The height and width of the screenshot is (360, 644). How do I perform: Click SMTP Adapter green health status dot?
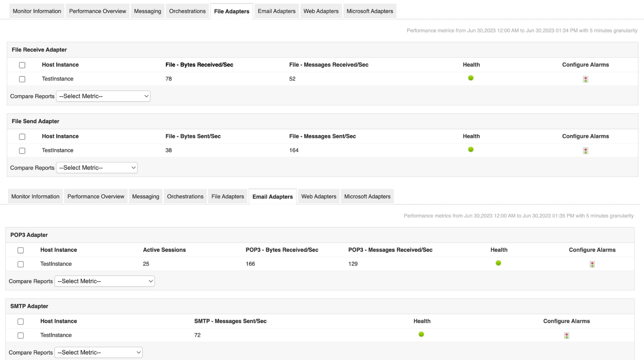[x=421, y=334]
